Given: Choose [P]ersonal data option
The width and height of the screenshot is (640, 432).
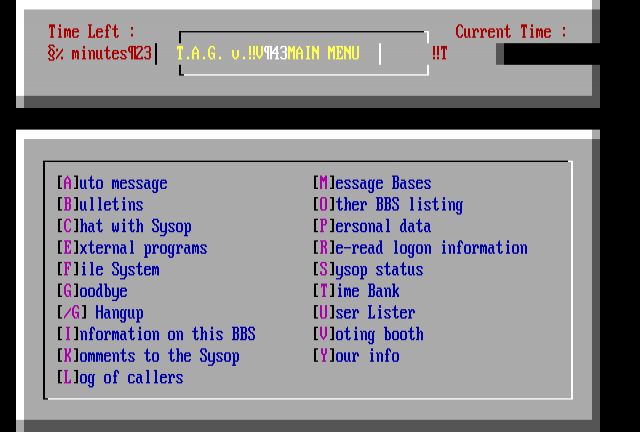Looking at the screenshot, I should click(372, 227).
